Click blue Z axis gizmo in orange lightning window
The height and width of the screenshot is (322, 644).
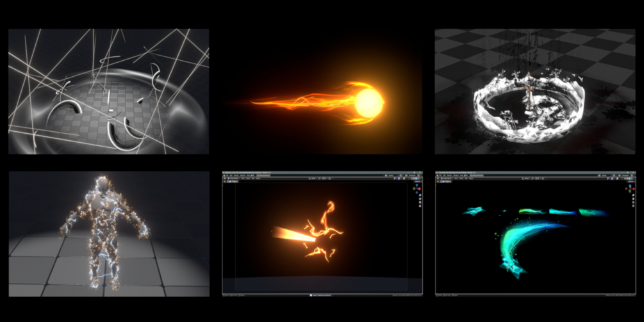click(417, 185)
